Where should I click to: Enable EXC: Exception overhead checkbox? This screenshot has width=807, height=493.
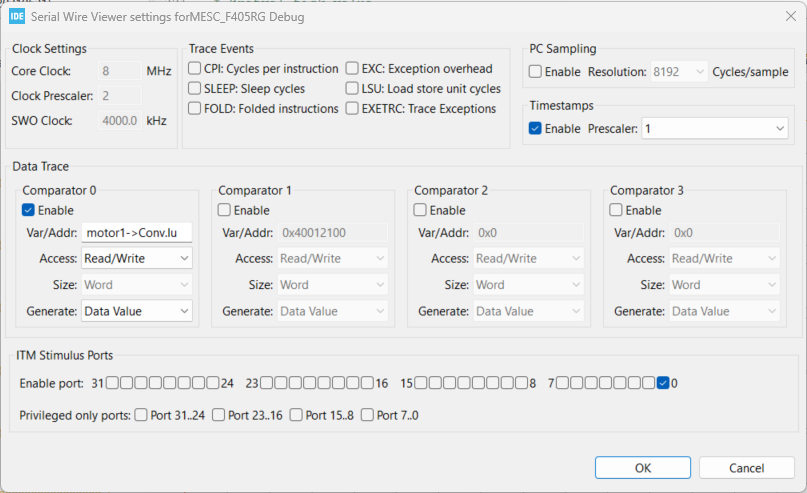click(352, 68)
